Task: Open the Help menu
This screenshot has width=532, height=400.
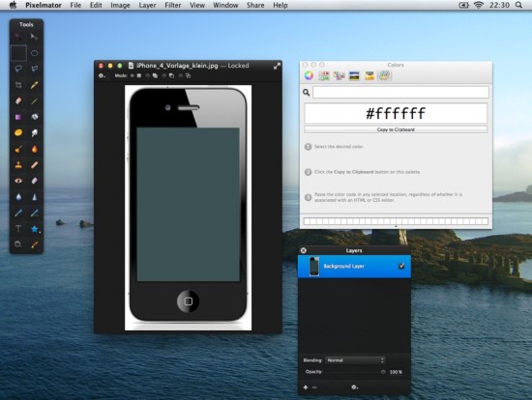Action: (281, 5)
